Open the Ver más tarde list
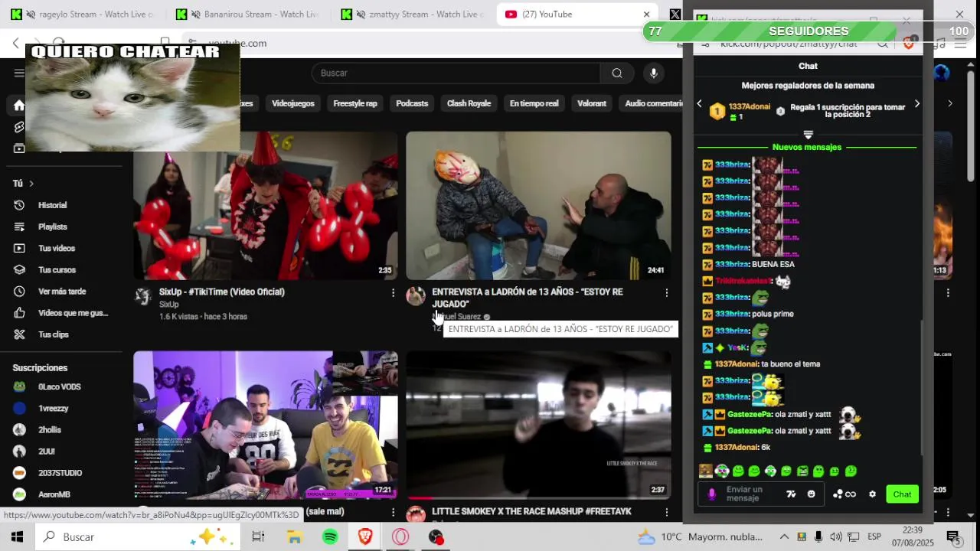 (x=61, y=292)
